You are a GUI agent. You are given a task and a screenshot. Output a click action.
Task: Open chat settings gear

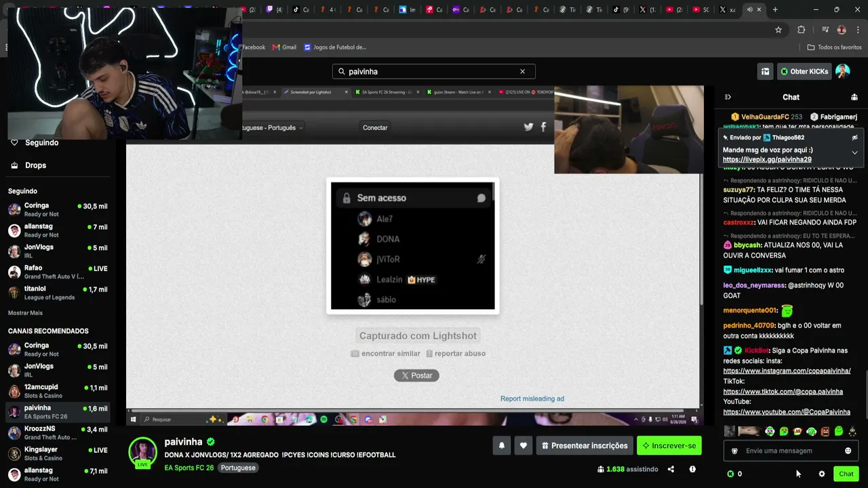click(822, 474)
